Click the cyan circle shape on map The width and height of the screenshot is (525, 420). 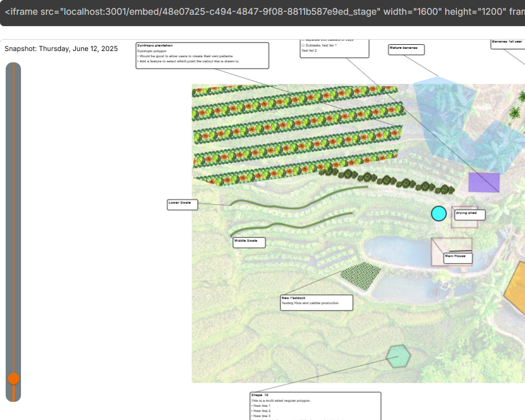[x=439, y=213]
